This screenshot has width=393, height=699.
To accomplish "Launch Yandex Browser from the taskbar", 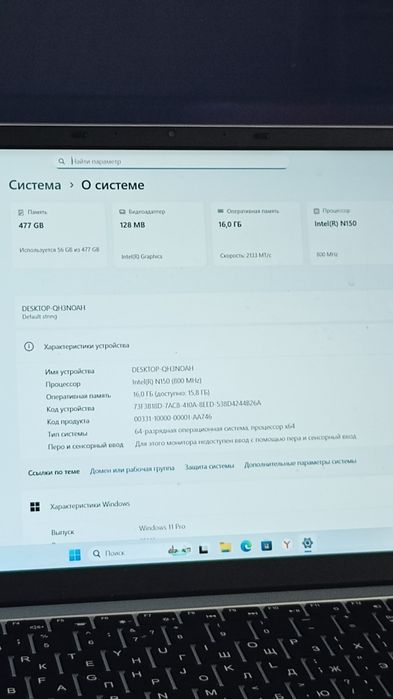I will tap(287, 544).
